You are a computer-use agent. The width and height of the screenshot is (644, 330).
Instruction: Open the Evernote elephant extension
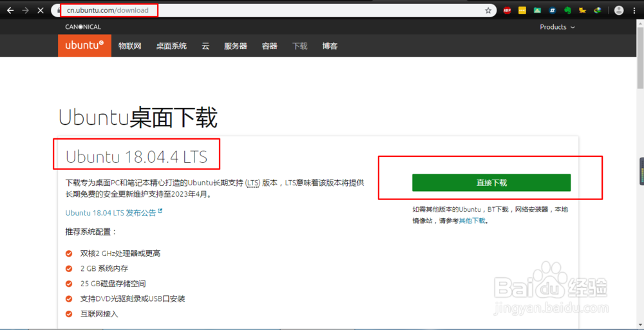pos(567,11)
